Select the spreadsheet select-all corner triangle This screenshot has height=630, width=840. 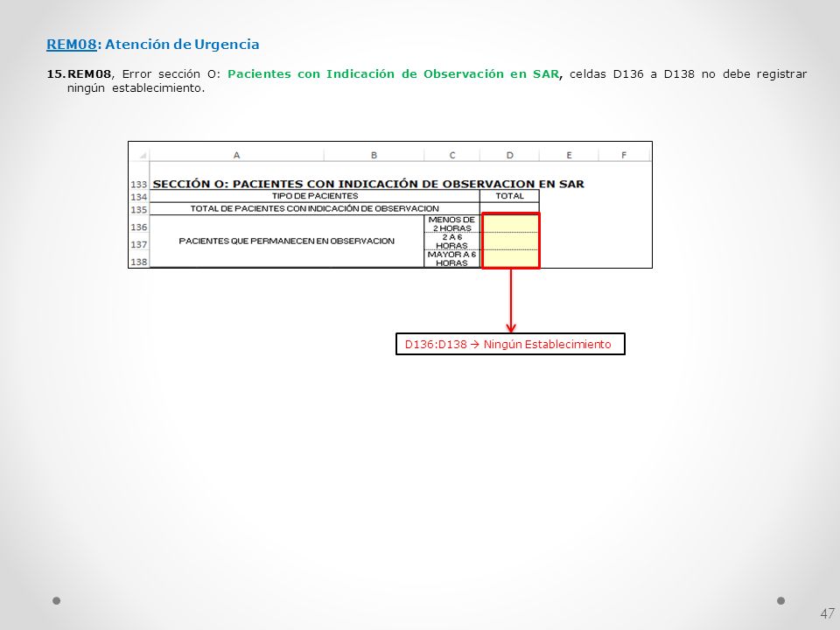[x=143, y=156]
